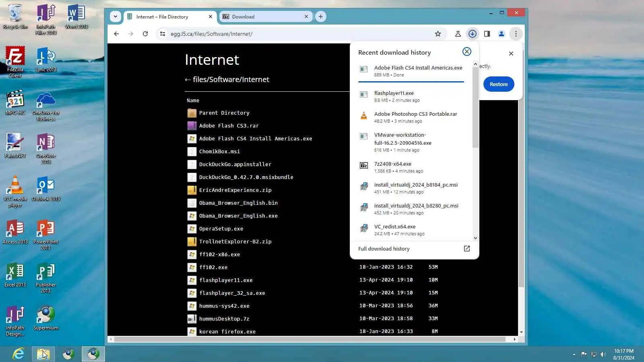Screen dimensions: 644x362
Task: Open VC_redist.x64.exe download entry
Action: pyautogui.click(x=411, y=230)
